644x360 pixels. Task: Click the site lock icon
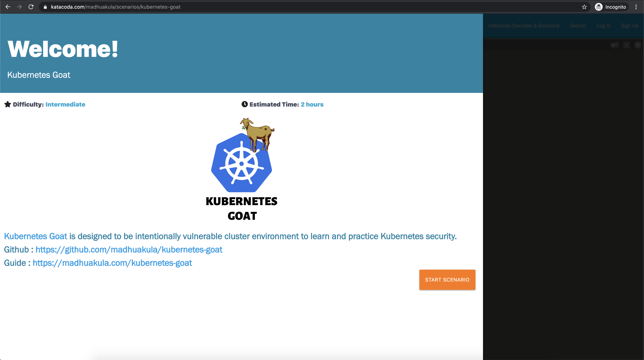[x=45, y=7]
